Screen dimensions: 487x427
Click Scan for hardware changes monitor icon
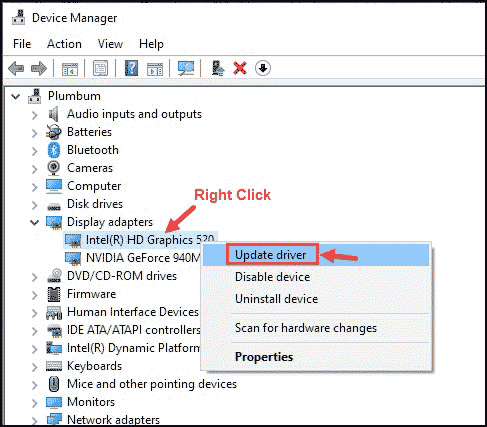186,68
